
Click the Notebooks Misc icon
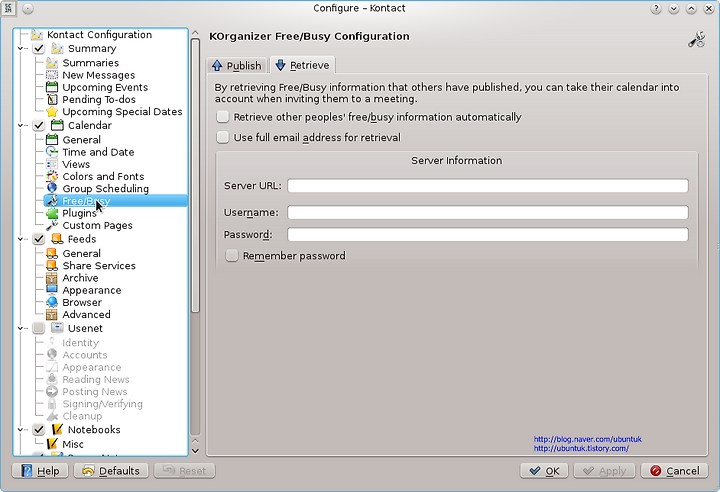52,444
